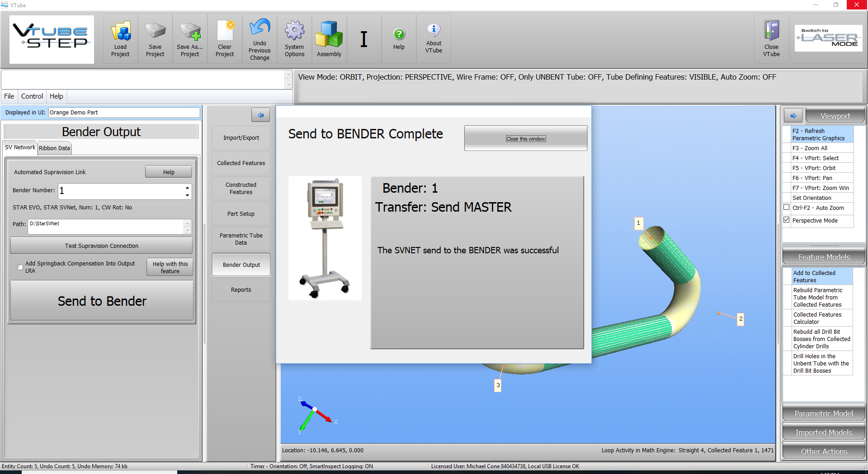Open the Part Setup menu
868x474 pixels.
pyautogui.click(x=241, y=214)
